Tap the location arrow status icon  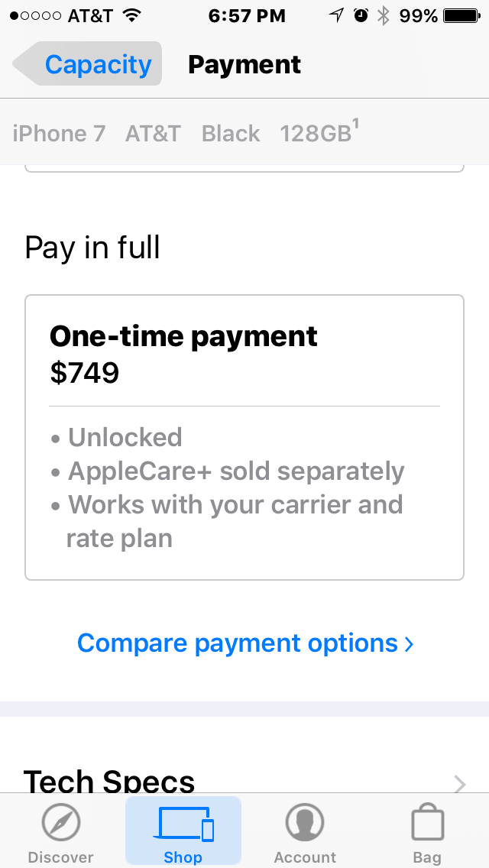tap(336, 15)
